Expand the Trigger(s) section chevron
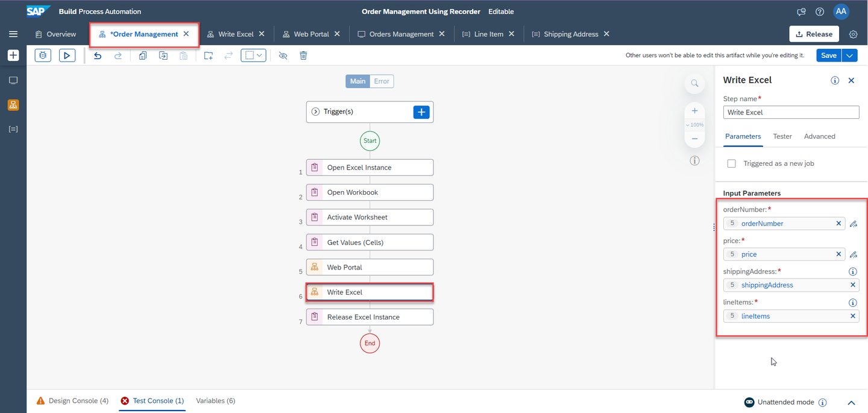 (315, 112)
